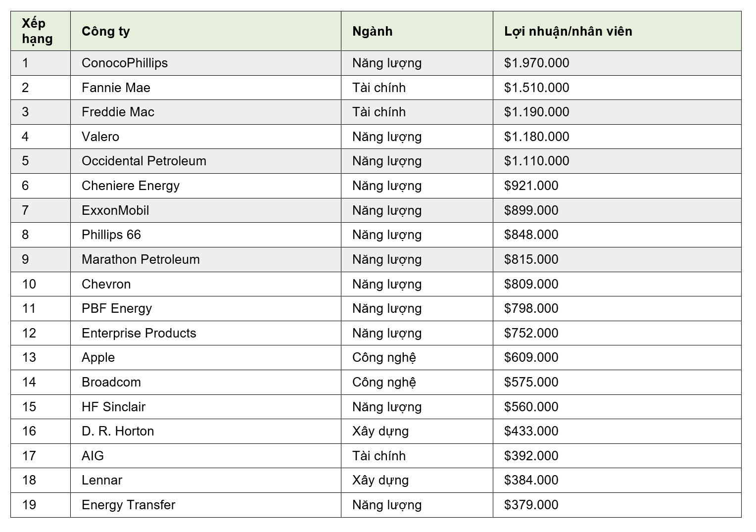Select the "Ngành" header cell
The height and width of the screenshot is (532, 756).
(x=372, y=31)
